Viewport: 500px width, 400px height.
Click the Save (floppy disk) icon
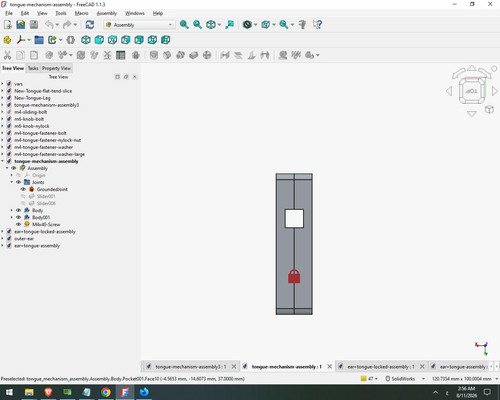click(x=34, y=25)
